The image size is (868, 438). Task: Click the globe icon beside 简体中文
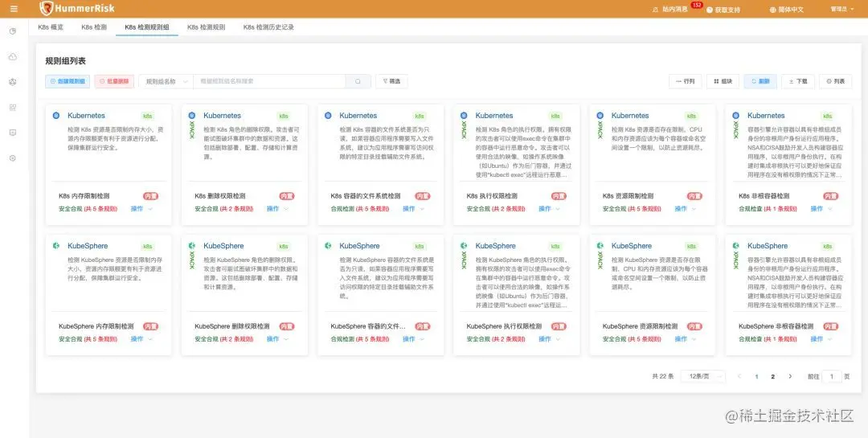click(x=773, y=10)
